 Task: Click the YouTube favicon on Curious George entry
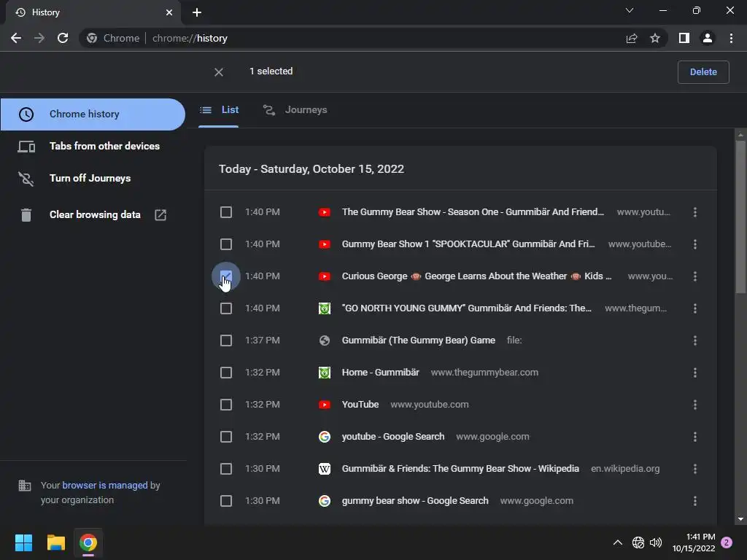tap(325, 276)
